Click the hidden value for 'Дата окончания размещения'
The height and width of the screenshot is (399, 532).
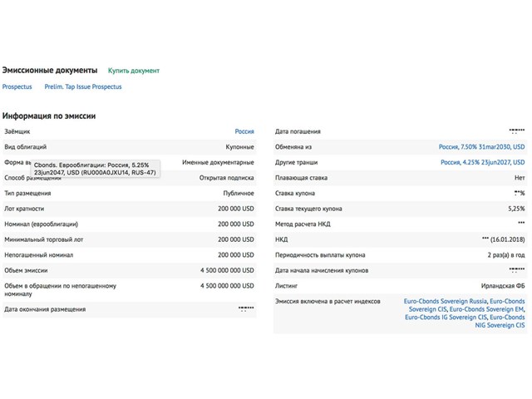point(246,308)
